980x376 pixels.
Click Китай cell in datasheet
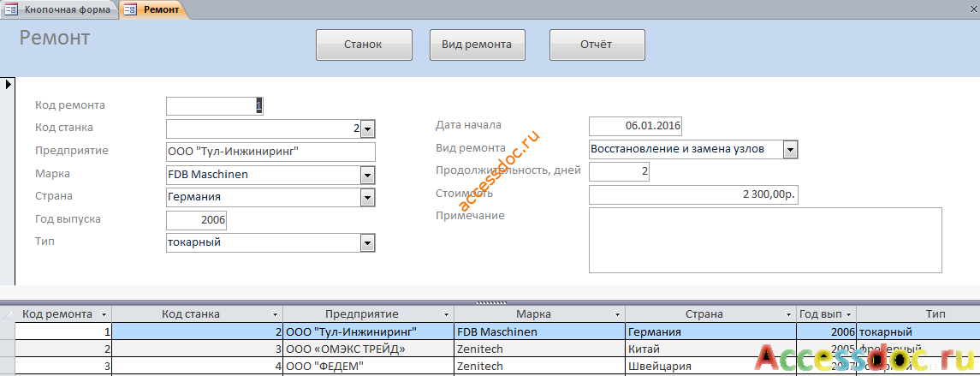click(x=710, y=349)
